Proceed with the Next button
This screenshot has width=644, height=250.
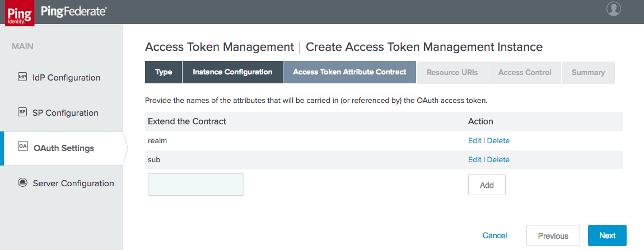pyautogui.click(x=607, y=235)
